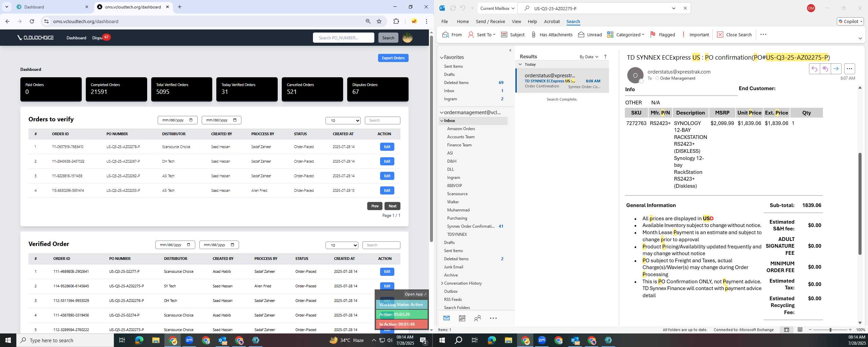
Task: Click Orders to verify start date field
Action: [x=177, y=120]
